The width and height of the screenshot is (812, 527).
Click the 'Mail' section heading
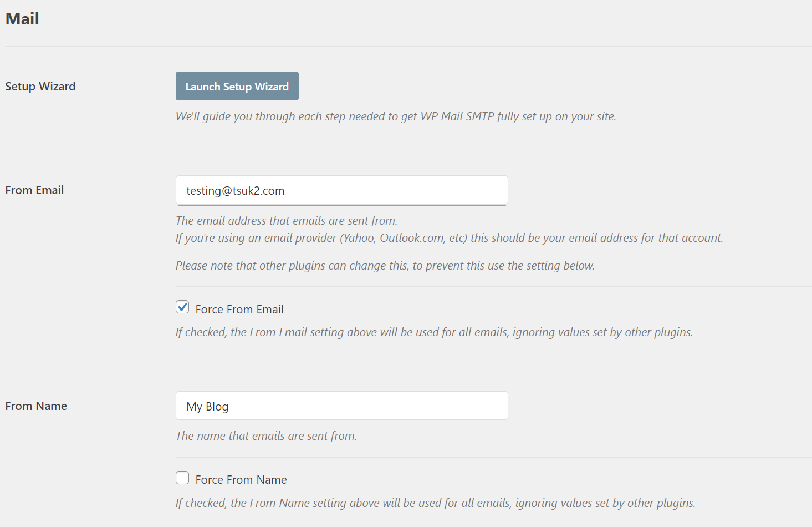pyautogui.click(x=22, y=18)
